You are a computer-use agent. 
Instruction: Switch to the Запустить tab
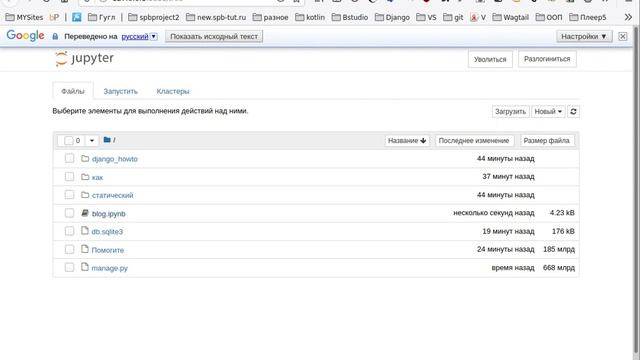pos(120,91)
